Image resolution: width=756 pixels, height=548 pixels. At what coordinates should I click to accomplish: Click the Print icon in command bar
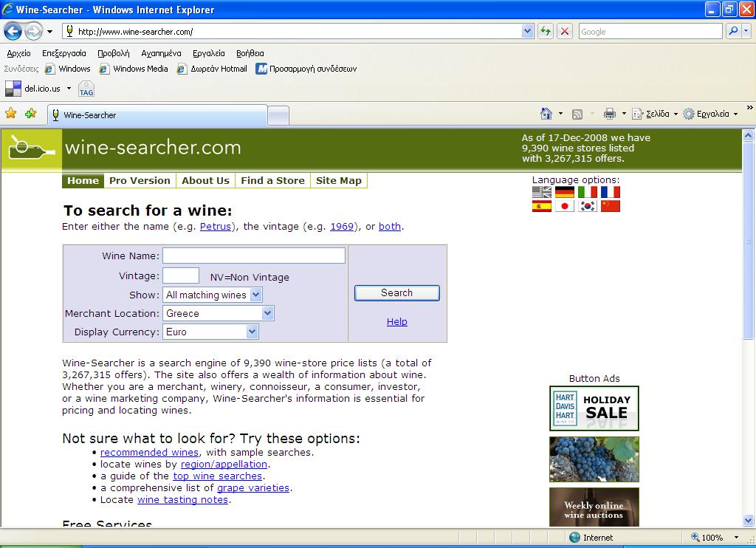coord(609,114)
